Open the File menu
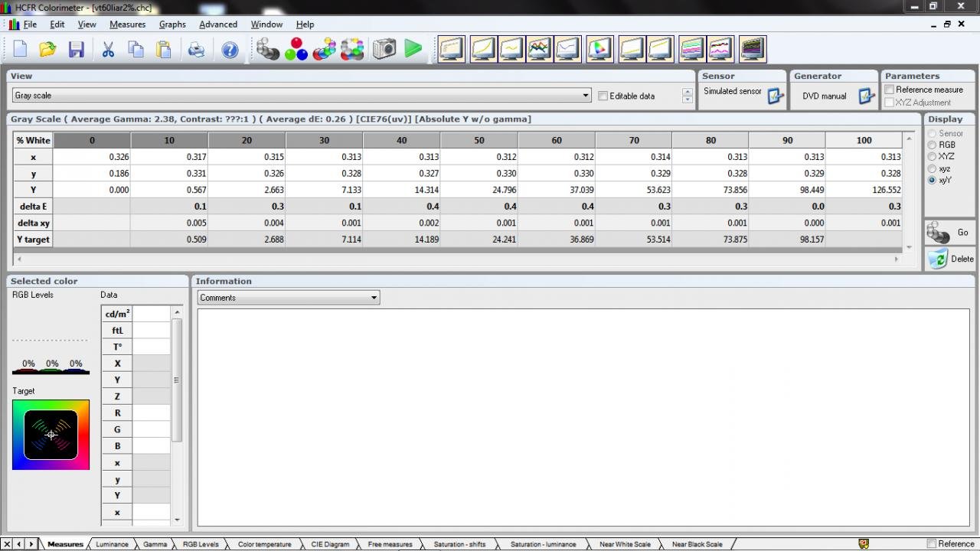This screenshot has height=551, width=980. pos(30,24)
